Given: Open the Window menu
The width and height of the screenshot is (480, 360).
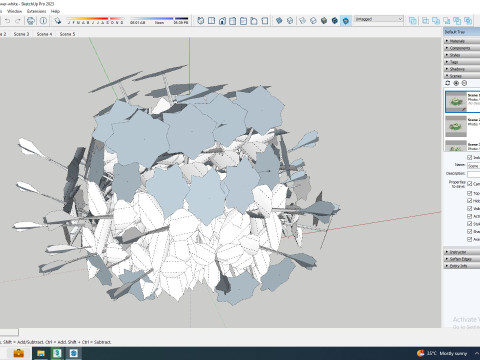Looking at the screenshot, I should point(14,11).
